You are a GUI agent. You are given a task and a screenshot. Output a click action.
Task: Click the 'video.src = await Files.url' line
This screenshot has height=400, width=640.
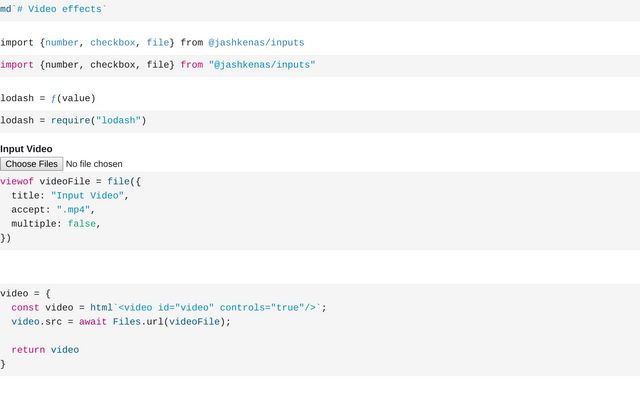coord(121,322)
